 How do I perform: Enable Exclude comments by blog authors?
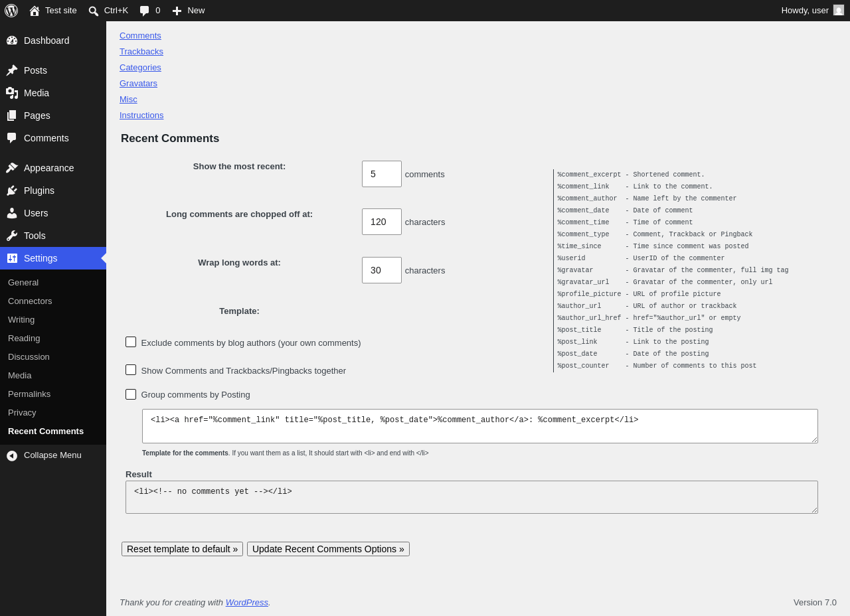[131, 342]
